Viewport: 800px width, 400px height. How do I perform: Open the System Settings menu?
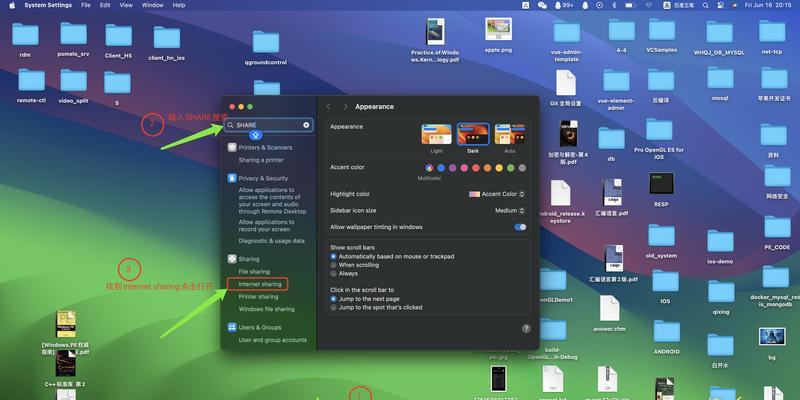(48, 5)
